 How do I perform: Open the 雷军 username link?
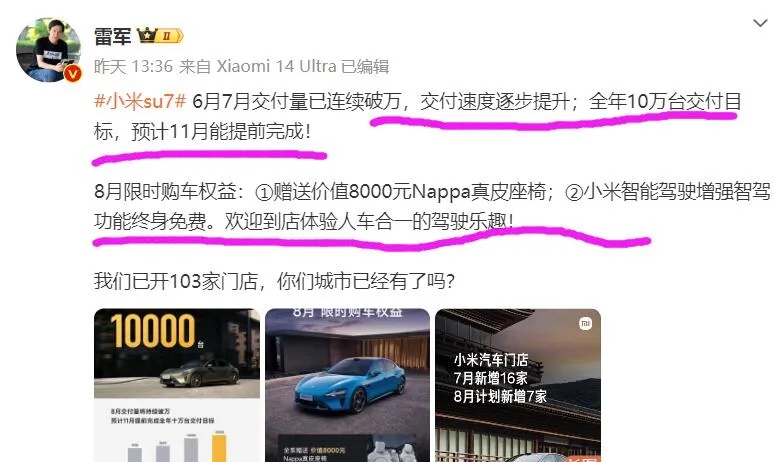point(113,36)
